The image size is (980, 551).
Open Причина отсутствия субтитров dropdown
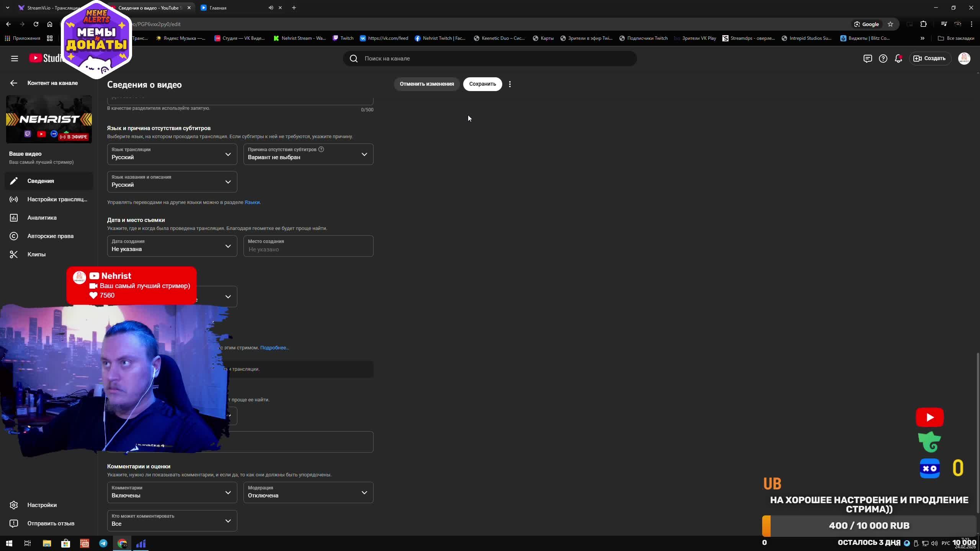pos(308,154)
